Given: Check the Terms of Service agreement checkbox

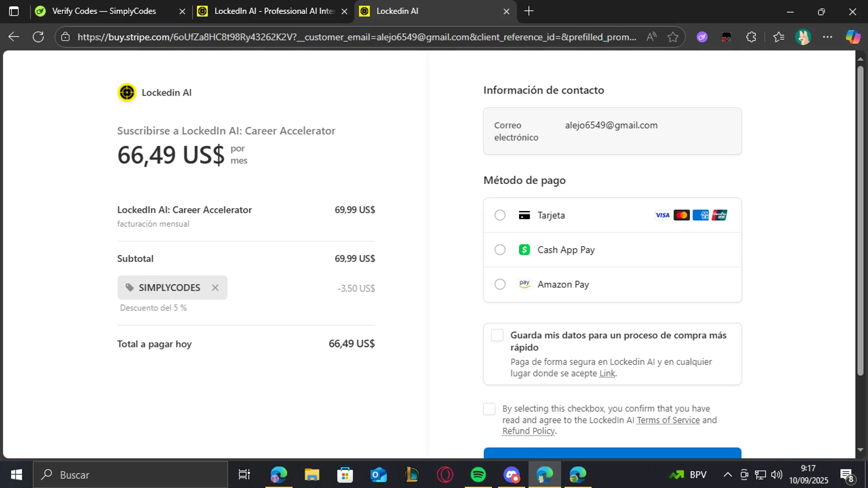Looking at the screenshot, I should point(489,409).
